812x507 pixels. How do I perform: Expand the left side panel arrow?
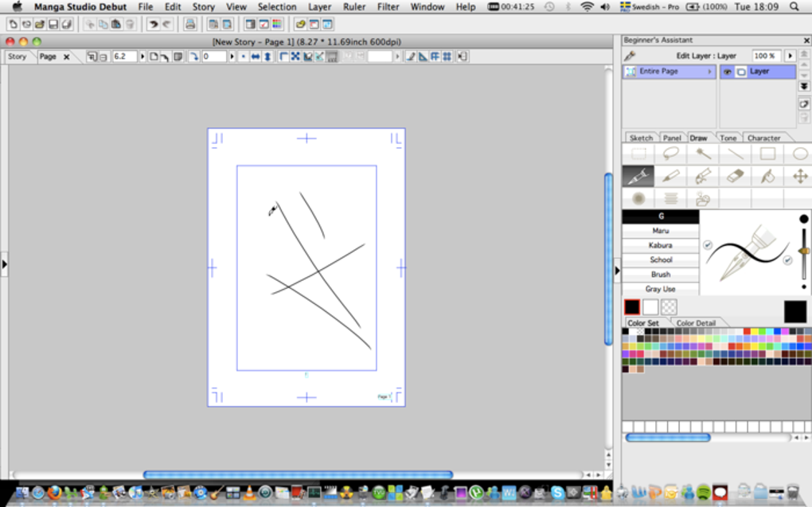point(4,264)
